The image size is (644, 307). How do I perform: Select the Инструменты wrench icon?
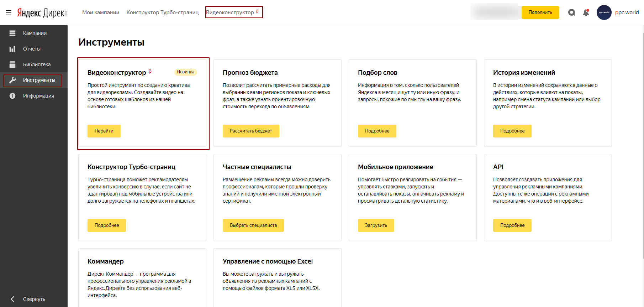12,80
